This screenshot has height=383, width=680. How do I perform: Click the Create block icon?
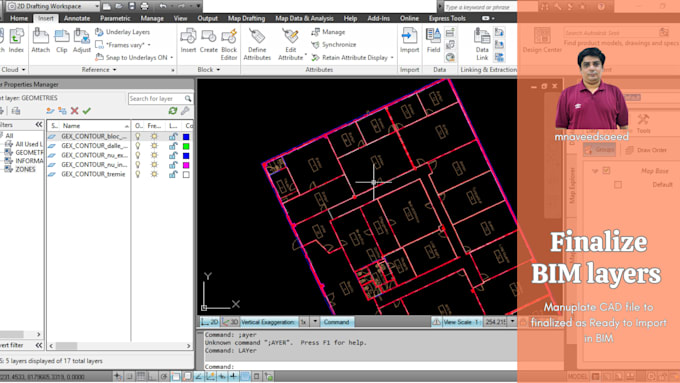209,40
